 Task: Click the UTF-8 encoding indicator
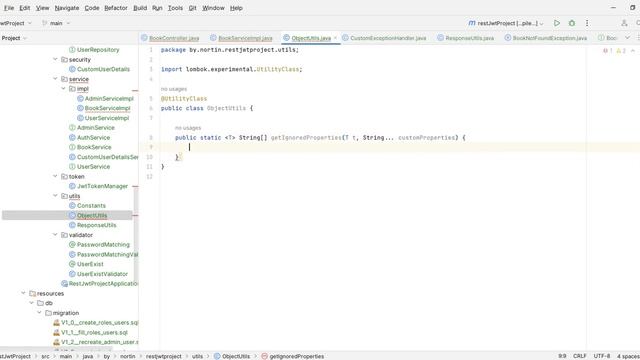[602, 356]
